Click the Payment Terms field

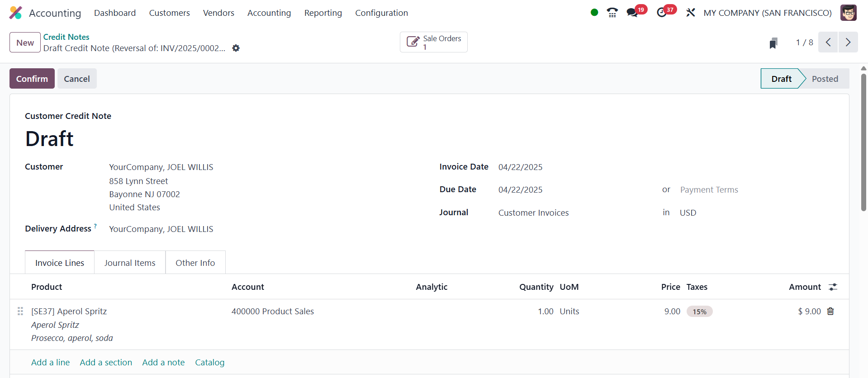pos(709,190)
